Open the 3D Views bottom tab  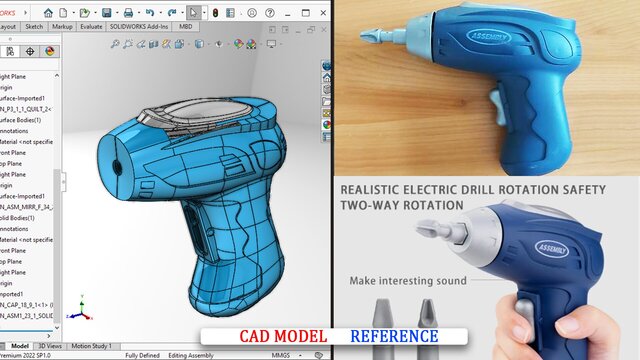point(50,346)
